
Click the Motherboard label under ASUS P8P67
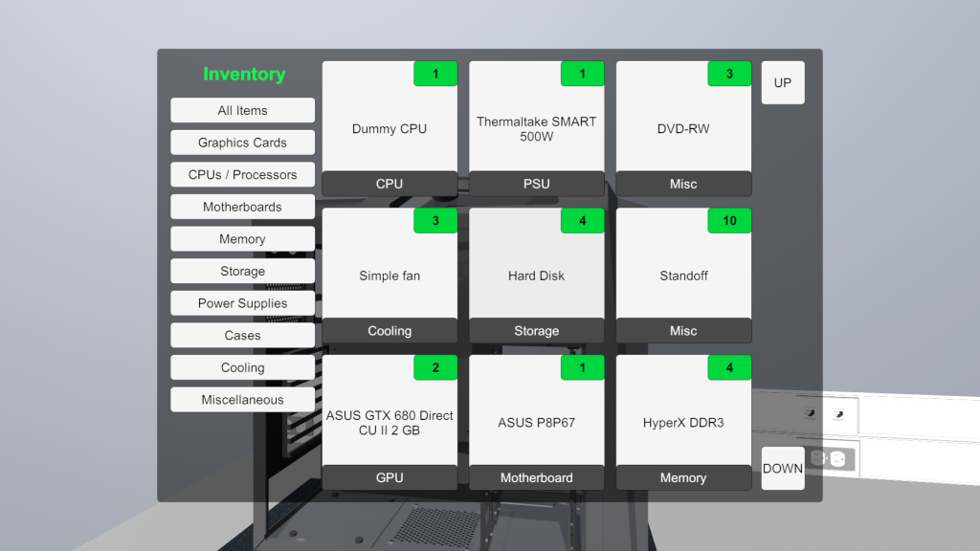pos(536,477)
